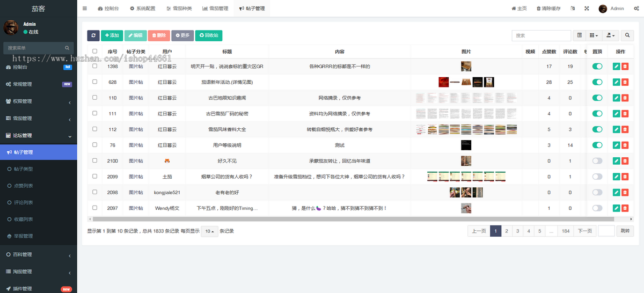The width and height of the screenshot is (644, 293).
Task: Open 评论列表 in the sidebar menu
Action: click(23, 202)
